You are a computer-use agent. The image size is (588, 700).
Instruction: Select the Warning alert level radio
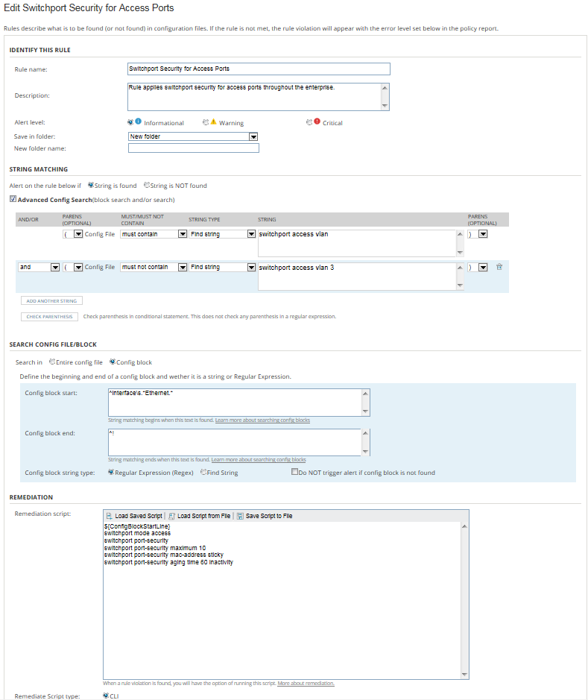206,122
